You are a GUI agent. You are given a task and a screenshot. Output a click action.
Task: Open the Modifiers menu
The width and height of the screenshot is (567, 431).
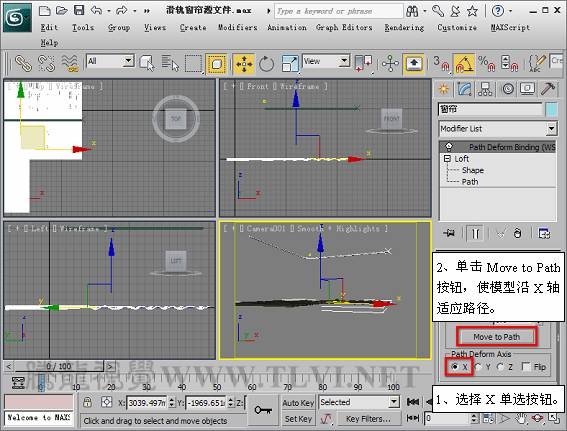tap(238, 27)
